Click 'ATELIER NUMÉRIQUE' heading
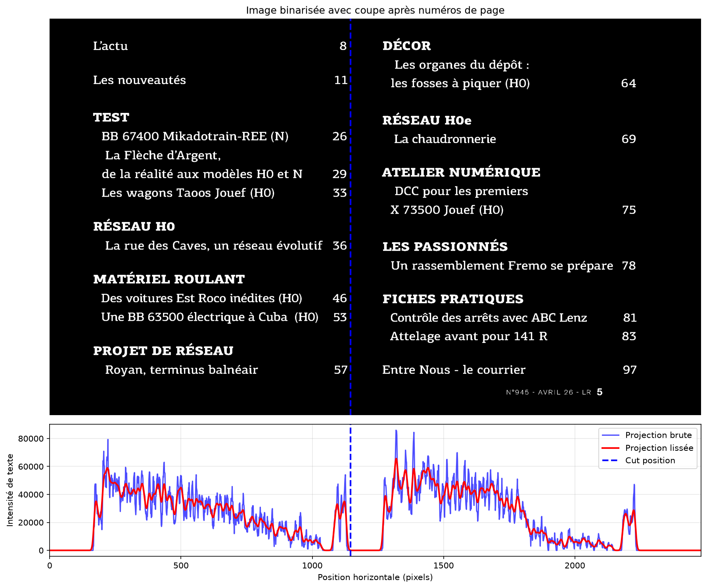Screen dimensions: 707x588 point(461,172)
